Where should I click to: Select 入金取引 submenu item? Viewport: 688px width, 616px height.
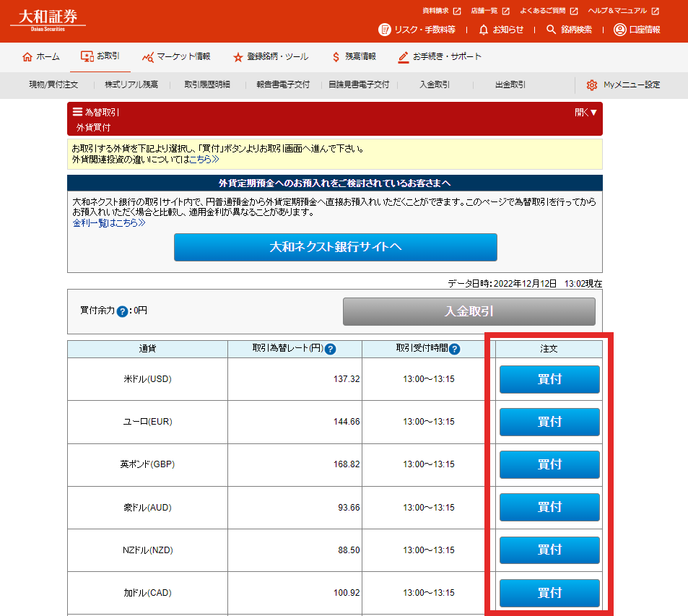(x=435, y=84)
